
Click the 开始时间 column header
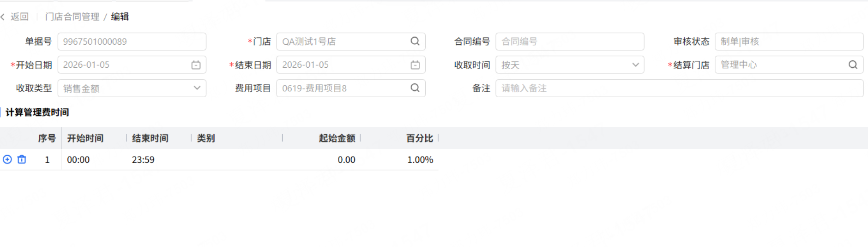point(85,138)
